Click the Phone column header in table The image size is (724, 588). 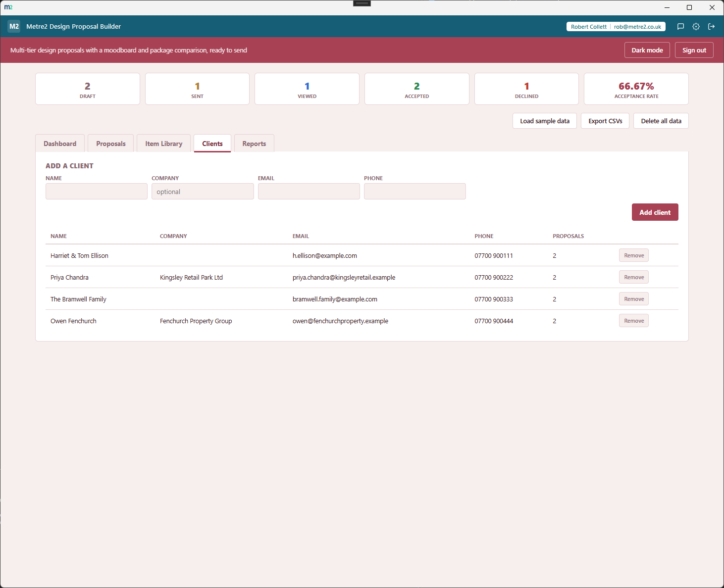tap(484, 236)
